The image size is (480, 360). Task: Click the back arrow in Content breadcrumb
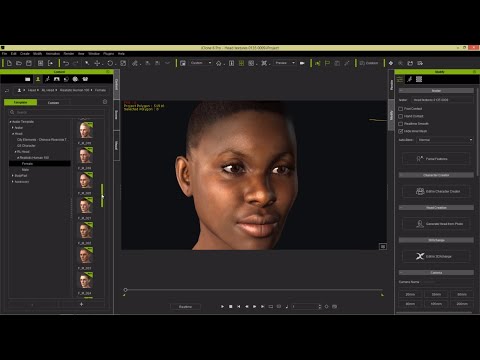point(7,90)
